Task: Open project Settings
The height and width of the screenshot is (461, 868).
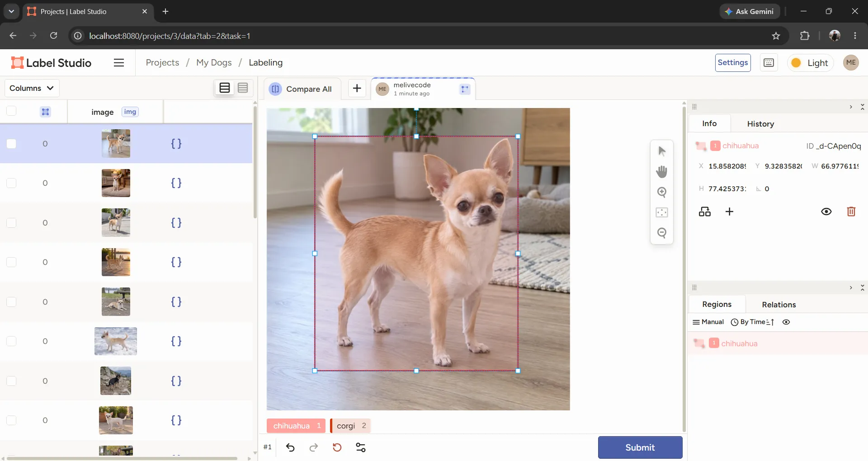Action: tap(733, 63)
